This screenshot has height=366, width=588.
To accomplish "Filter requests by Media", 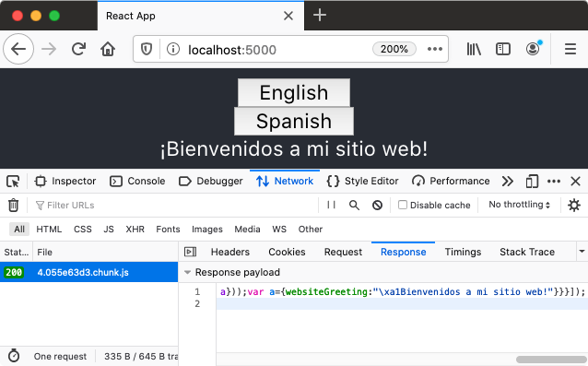I will [x=247, y=230].
